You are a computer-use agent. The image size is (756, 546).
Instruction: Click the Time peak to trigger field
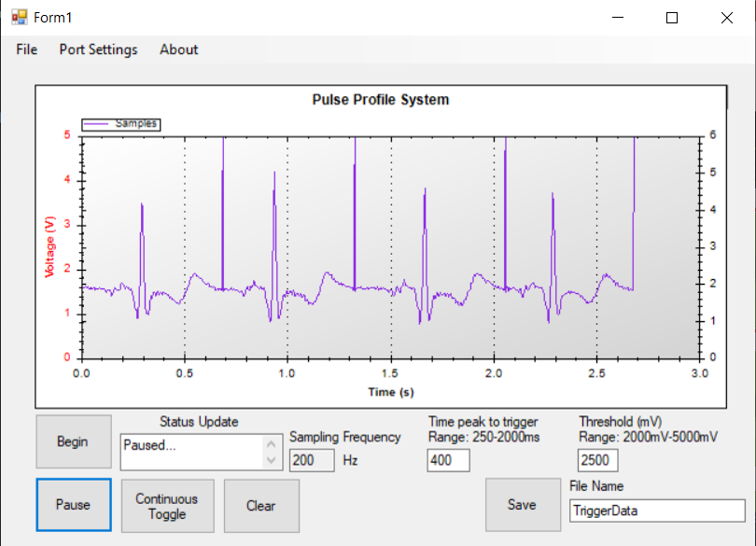449,460
